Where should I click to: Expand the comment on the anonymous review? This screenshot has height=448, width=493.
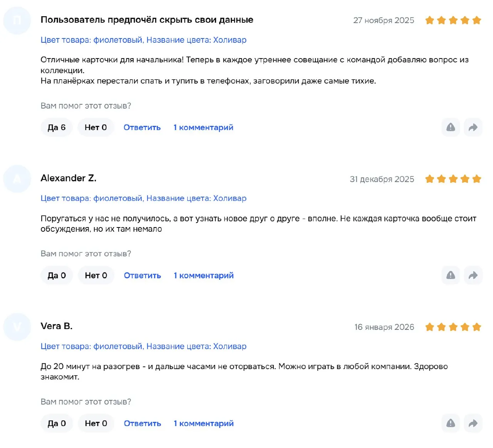point(203,127)
